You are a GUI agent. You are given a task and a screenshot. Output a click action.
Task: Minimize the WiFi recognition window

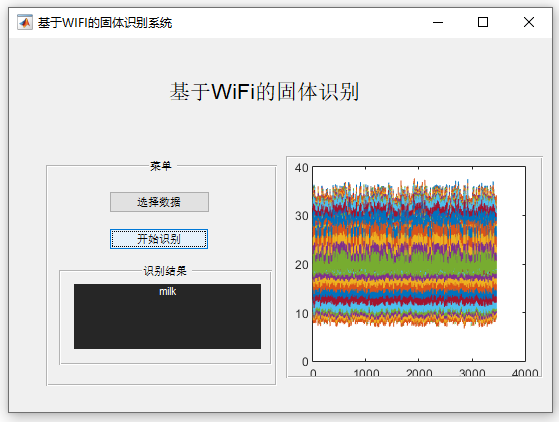click(438, 22)
